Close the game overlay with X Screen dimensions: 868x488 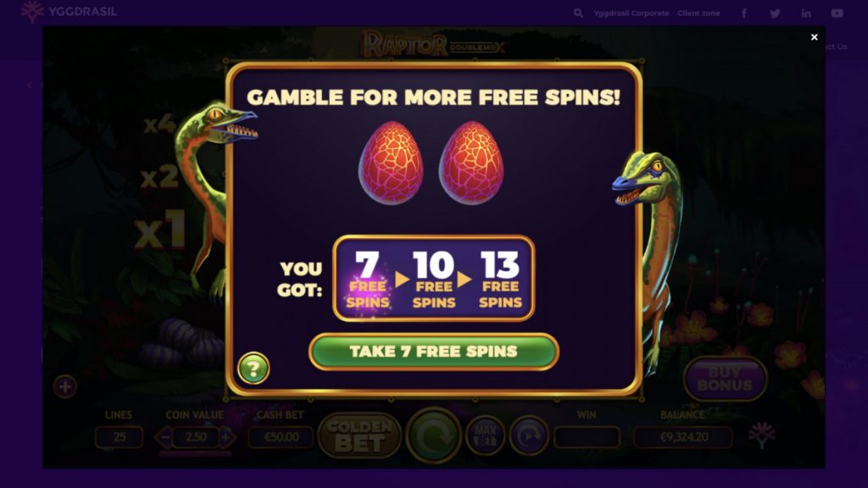(814, 37)
